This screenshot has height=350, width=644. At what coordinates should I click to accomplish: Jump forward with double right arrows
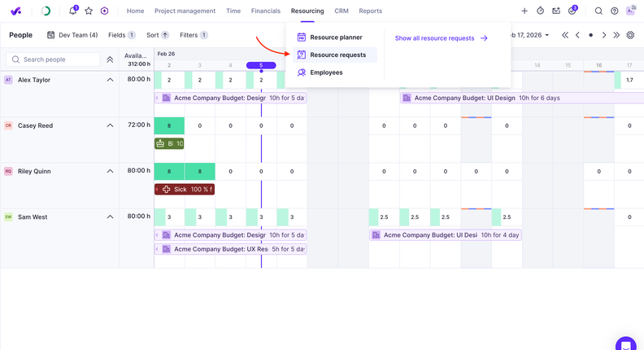616,35
